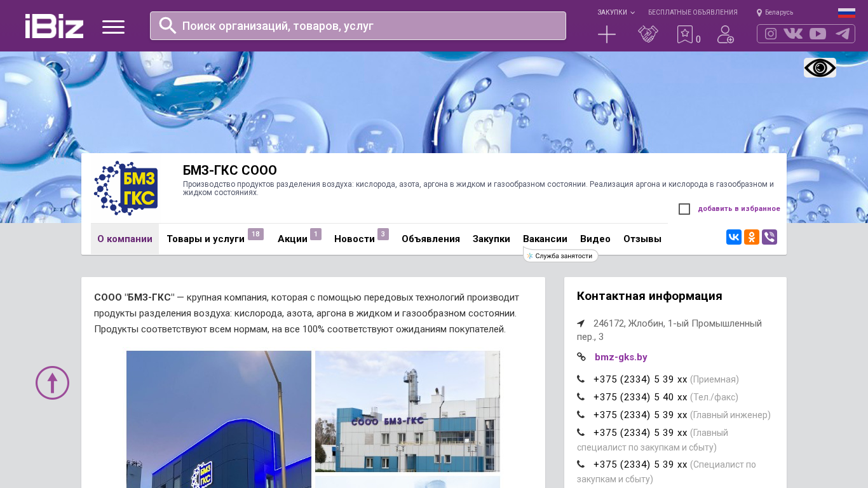Screen dimensions: 868x488
Task: Click the location pin next to Беларусь
Action: click(759, 13)
